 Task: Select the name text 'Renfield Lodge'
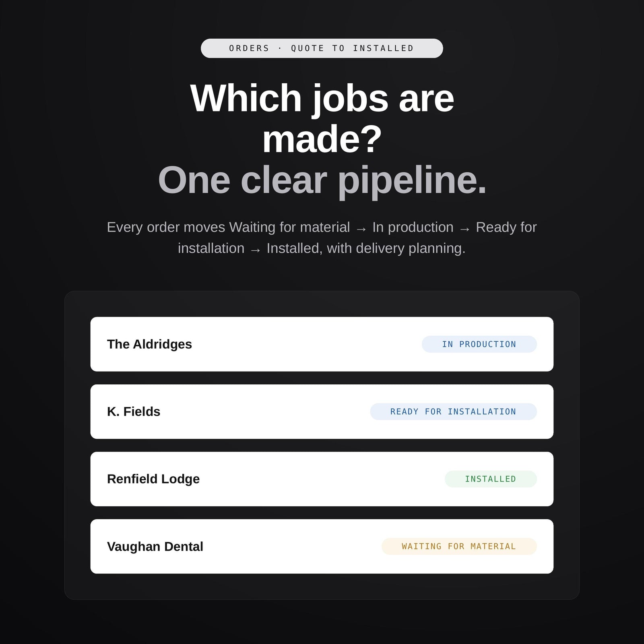(x=153, y=479)
